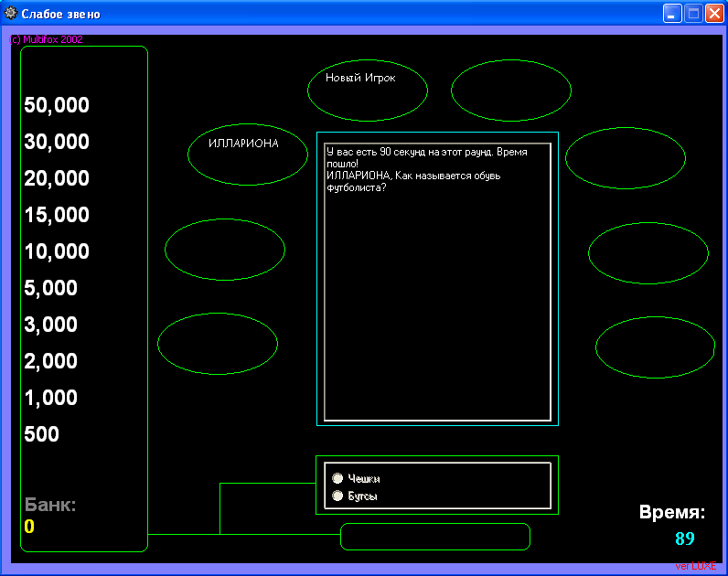Image resolution: width=728 pixels, height=576 pixels.
Task: Click the ver LUXE version text
Action: point(695,566)
